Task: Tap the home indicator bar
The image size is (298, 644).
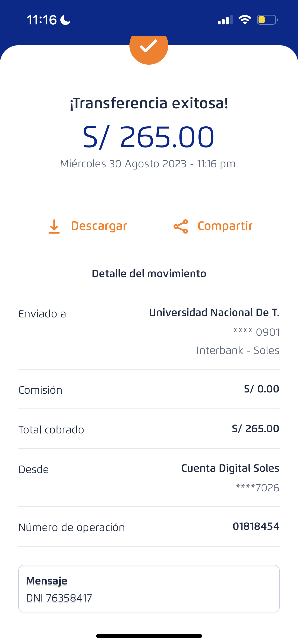Action: pos(149,636)
